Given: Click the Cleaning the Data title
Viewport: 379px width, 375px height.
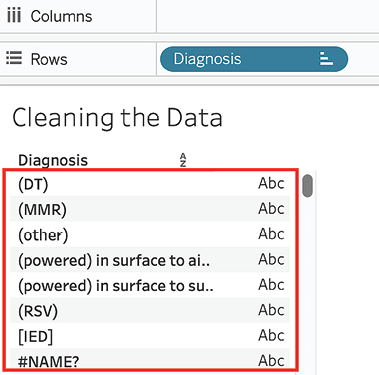Looking at the screenshot, I should [x=117, y=118].
